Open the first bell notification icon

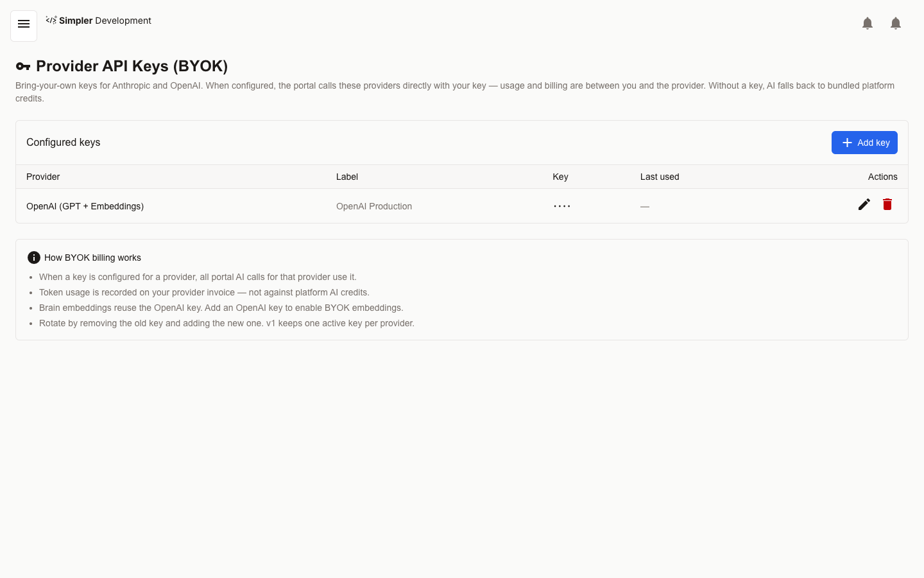[868, 24]
